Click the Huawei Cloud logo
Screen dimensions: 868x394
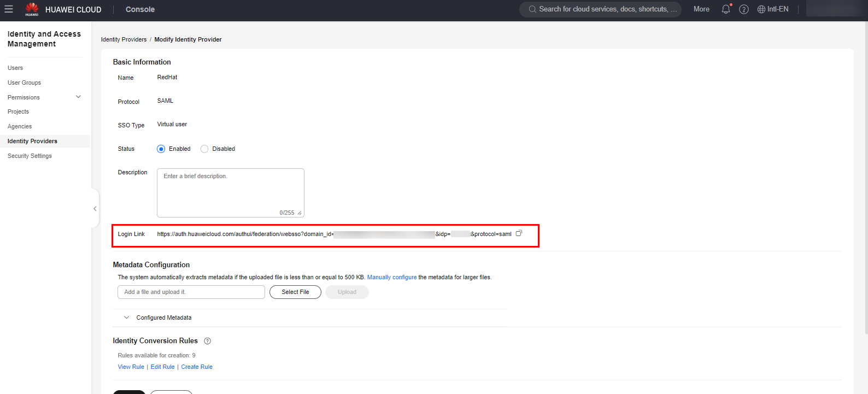point(32,9)
